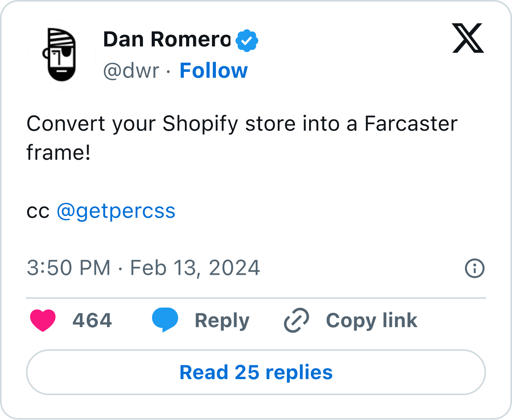Click the horizontal divider above the actions
512x420 pixels.
[x=256, y=298]
